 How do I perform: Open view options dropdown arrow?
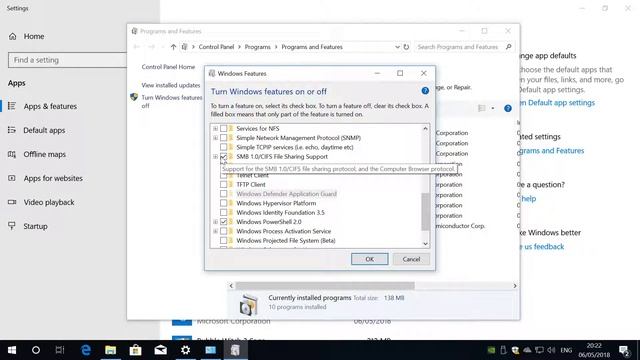pyautogui.click(x=493, y=108)
